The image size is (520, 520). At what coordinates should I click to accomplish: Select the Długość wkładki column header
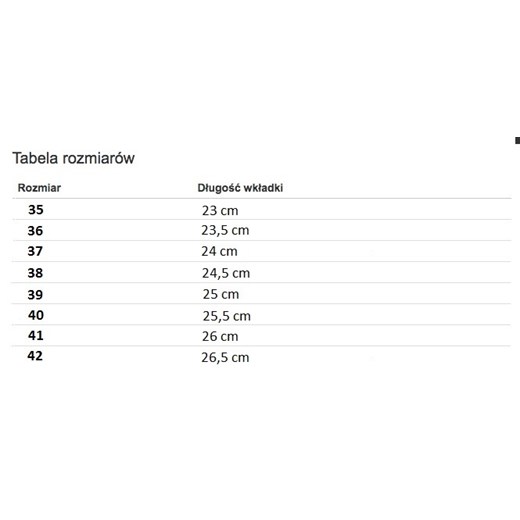[x=240, y=188]
